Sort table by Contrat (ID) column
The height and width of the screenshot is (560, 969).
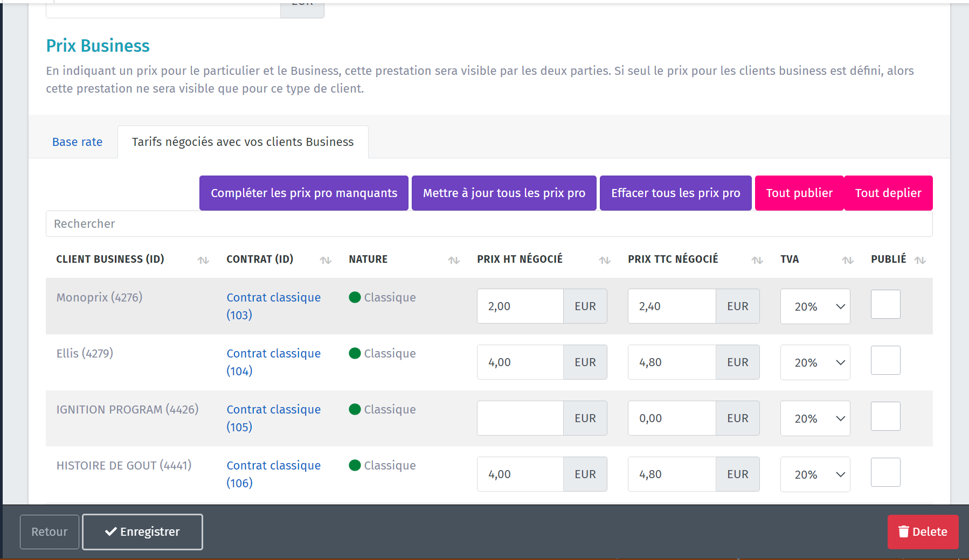pos(325,260)
